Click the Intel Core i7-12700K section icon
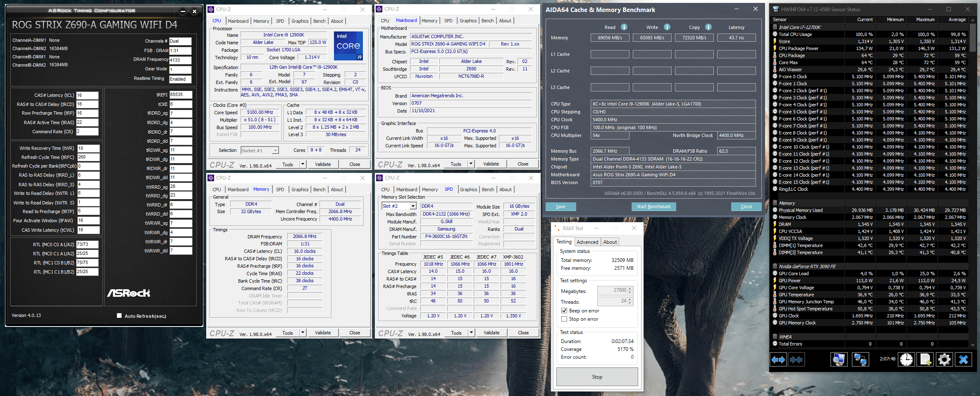Screen dimensions: 980x396 (x=775, y=27)
